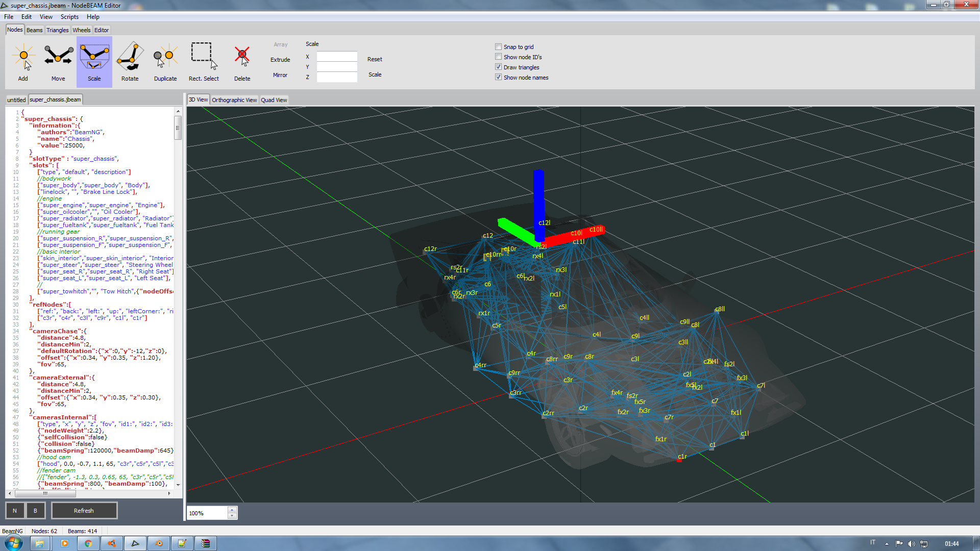
Task: Enable Show node ID's checkbox
Action: point(498,57)
